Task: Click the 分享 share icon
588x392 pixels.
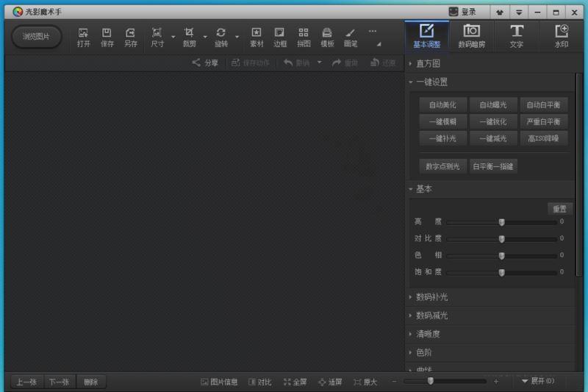Action: pos(205,63)
